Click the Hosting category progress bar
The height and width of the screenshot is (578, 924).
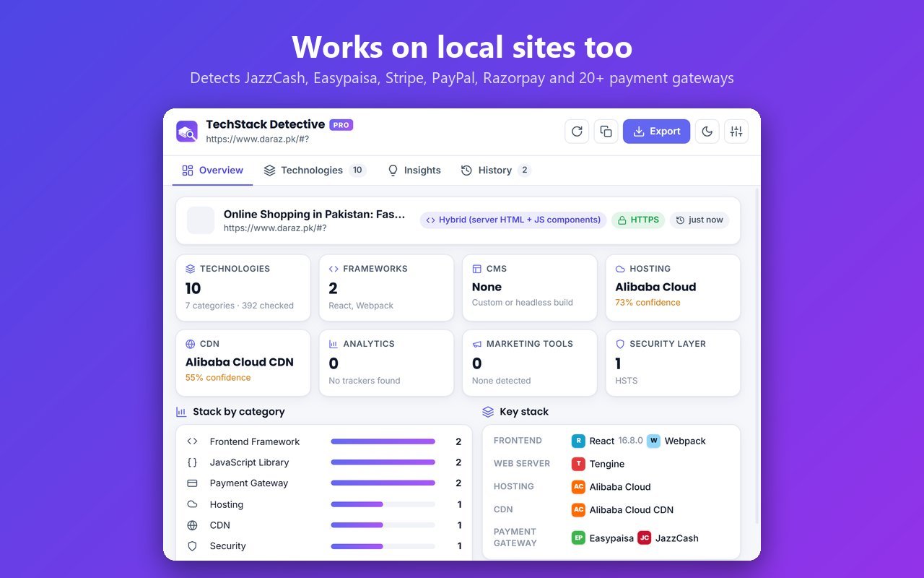383,504
